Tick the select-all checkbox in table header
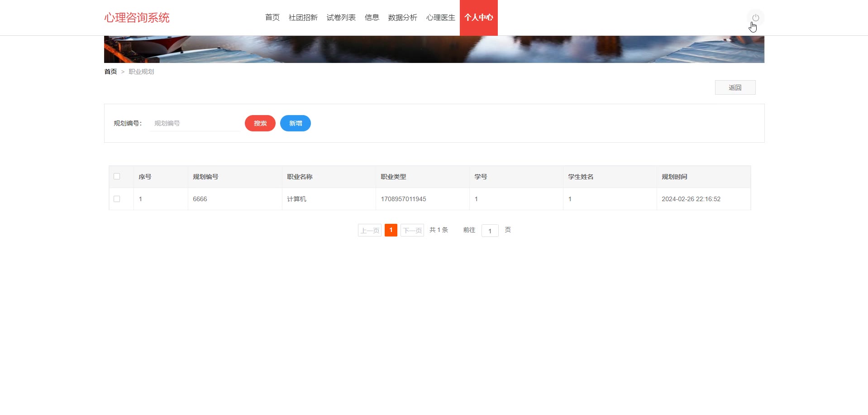The image size is (868, 415). [117, 176]
